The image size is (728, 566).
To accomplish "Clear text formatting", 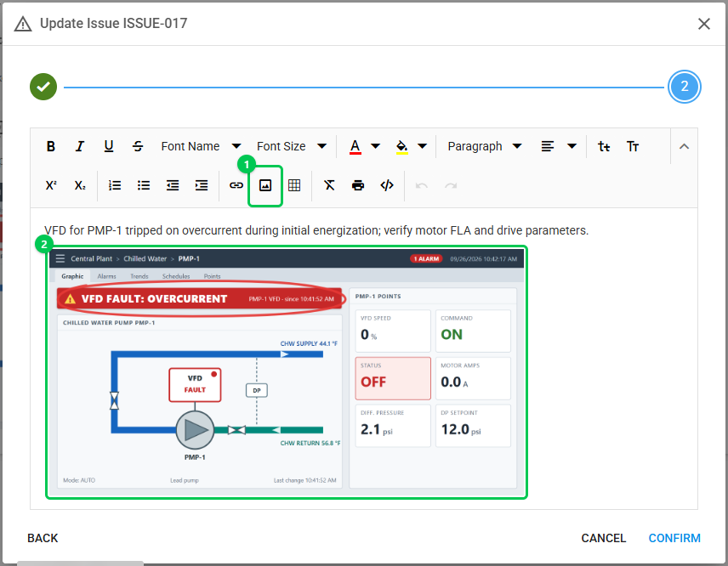I will [329, 185].
